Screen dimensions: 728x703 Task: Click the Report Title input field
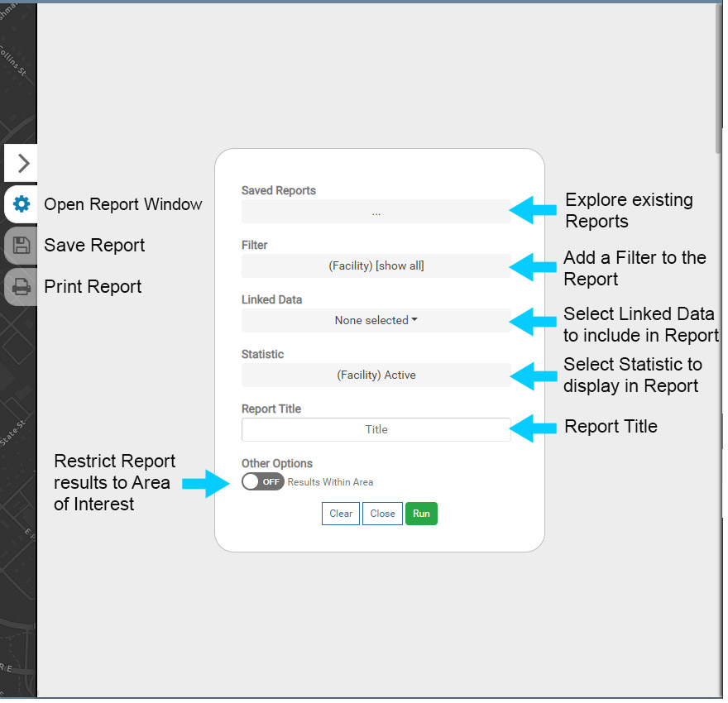click(376, 430)
